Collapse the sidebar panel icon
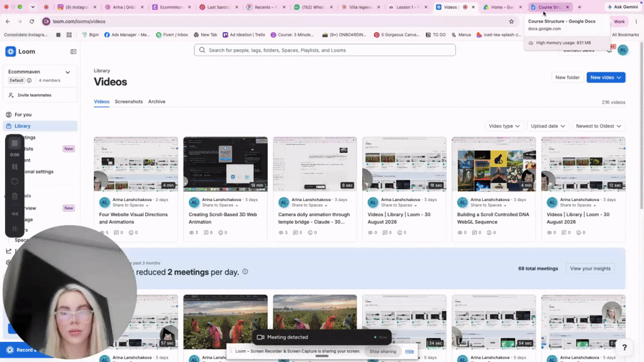Viewport: 644px width, 362px height. point(73,52)
